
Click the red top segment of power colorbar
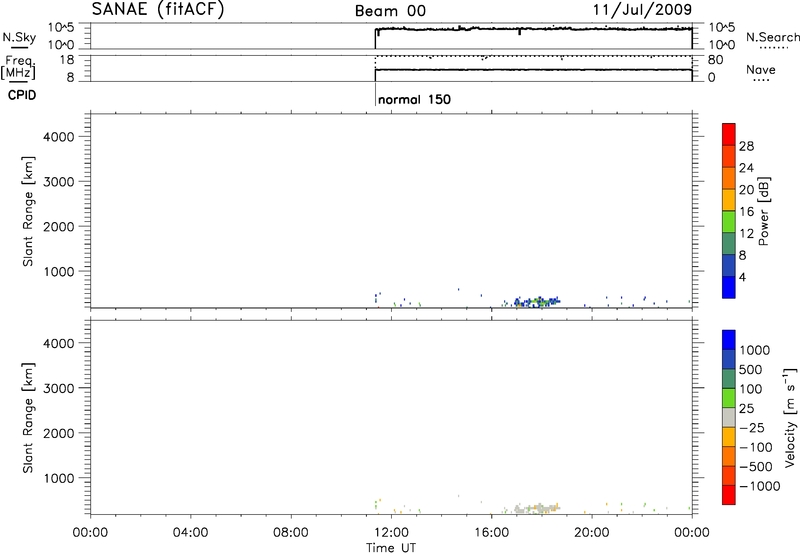(729, 134)
